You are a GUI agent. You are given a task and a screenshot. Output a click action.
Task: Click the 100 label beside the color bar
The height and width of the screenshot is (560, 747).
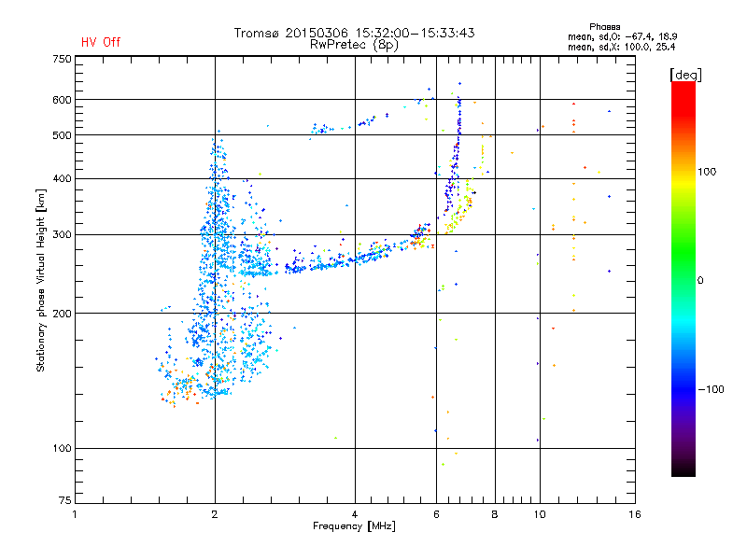coord(707,172)
